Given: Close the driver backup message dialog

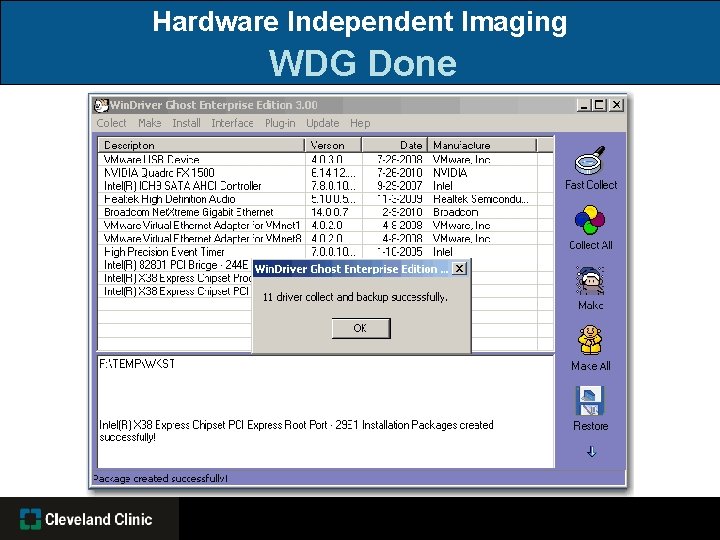Looking at the screenshot, I should pos(459,269).
